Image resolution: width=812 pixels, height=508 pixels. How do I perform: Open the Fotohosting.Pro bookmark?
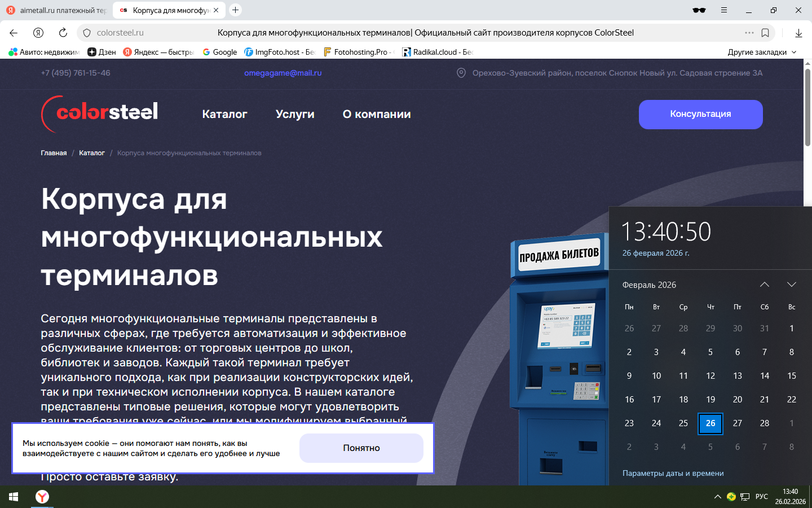[359, 52]
